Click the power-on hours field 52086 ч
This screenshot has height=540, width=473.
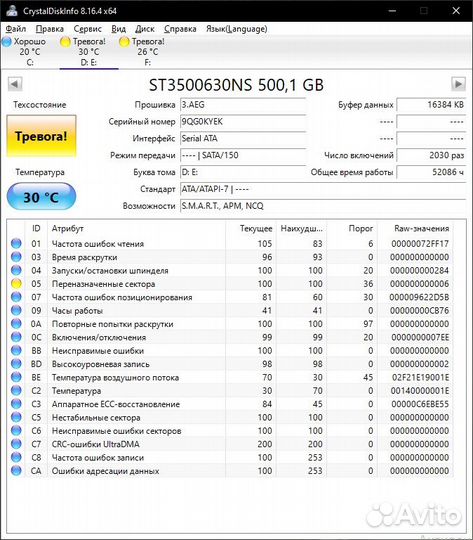(431, 172)
